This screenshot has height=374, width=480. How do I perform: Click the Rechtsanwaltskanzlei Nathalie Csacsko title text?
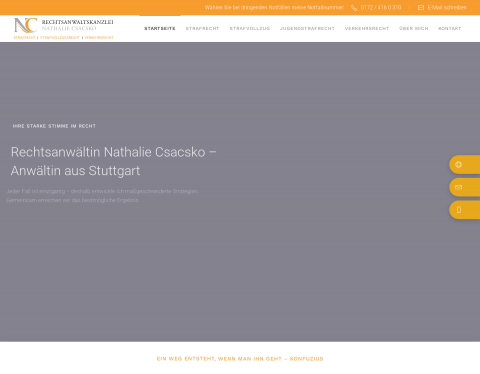coord(77,25)
